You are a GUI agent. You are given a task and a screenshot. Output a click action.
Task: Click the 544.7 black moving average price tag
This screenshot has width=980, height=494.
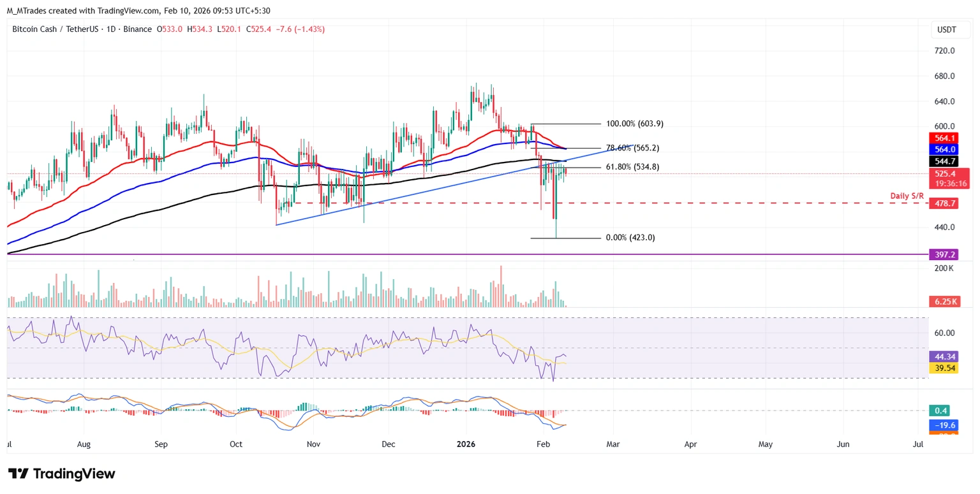(x=944, y=161)
